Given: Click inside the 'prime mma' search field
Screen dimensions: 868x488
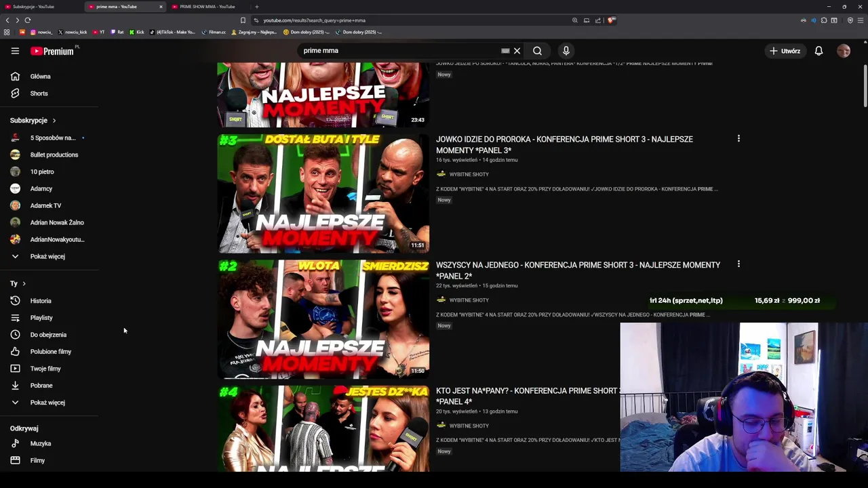Looking at the screenshot, I should click(400, 51).
